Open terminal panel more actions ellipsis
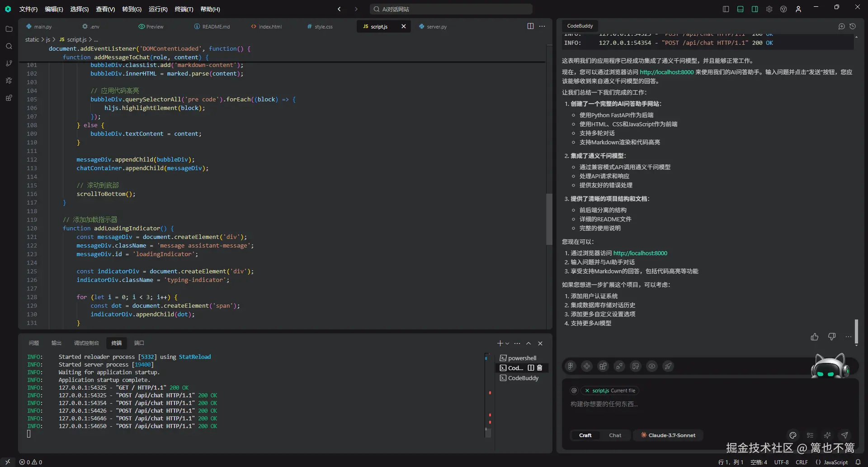Viewport: 868px width, 467px height. pyautogui.click(x=517, y=343)
